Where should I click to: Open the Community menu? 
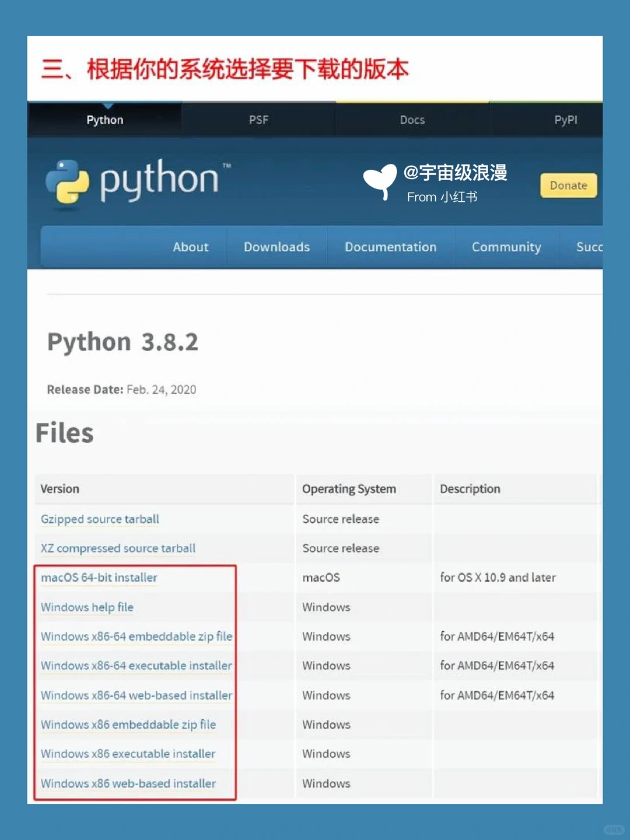pos(506,247)
